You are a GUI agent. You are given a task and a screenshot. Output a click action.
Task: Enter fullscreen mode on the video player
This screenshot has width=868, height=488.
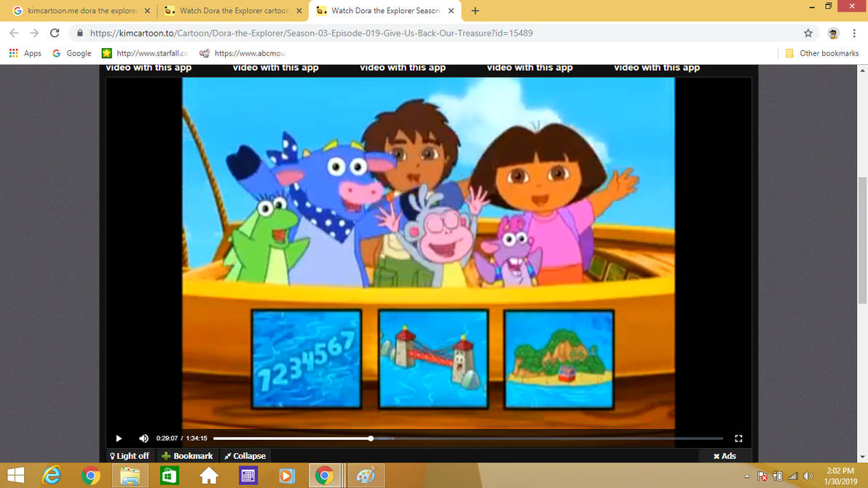[738, 438]
